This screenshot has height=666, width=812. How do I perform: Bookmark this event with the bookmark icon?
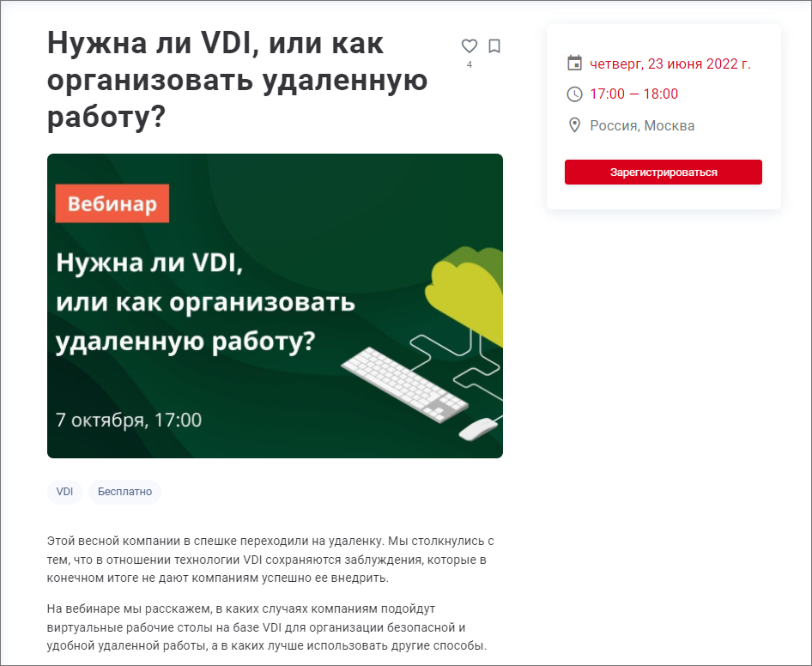coord(494,46)
